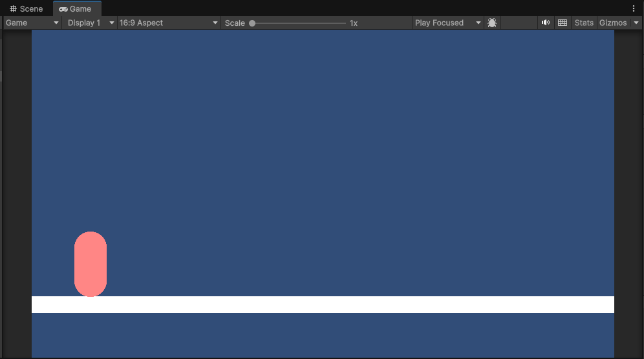This screenshot has width=644, height=359.
Task: Expand the Gizmos dropdown arrow
Action: (636, 23)
